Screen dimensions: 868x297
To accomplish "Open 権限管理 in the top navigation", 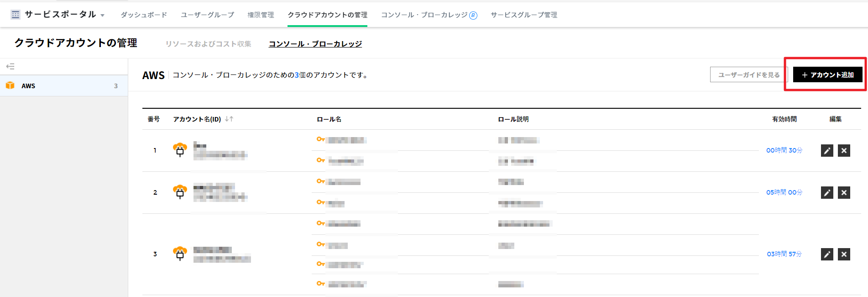I will tap(261, 15).
